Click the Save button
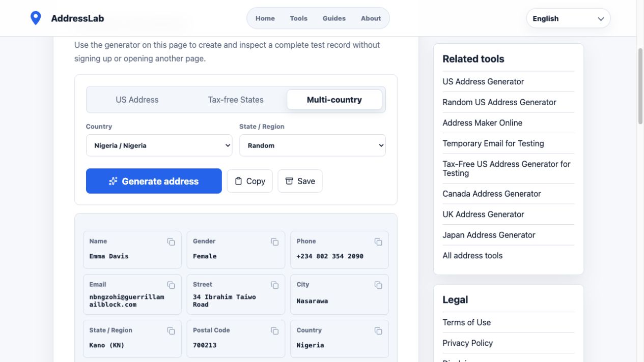The width and height of the screenshot is (644, 362). pos(300,181)
